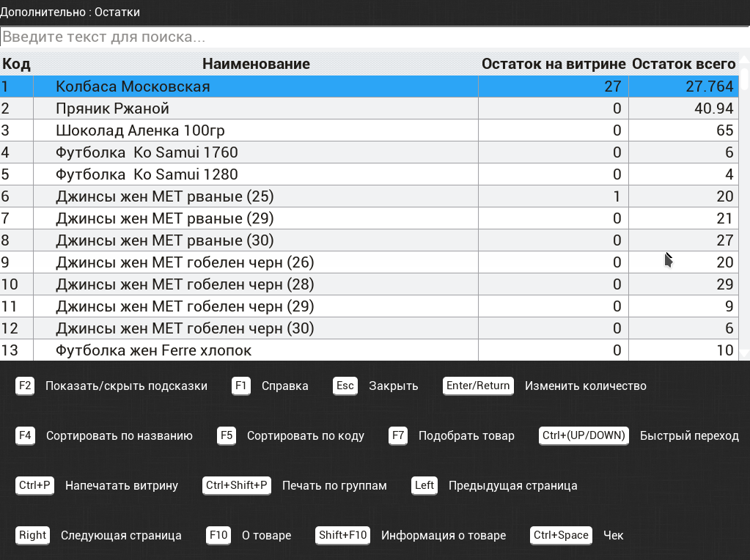Select the Пряник Ржаной row
The width and height of the screenshot is (750, 560).
pos(370,108)
